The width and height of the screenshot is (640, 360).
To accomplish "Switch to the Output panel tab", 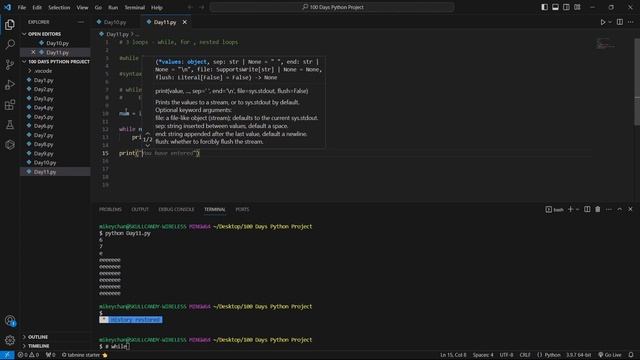I will pos(140,209).
